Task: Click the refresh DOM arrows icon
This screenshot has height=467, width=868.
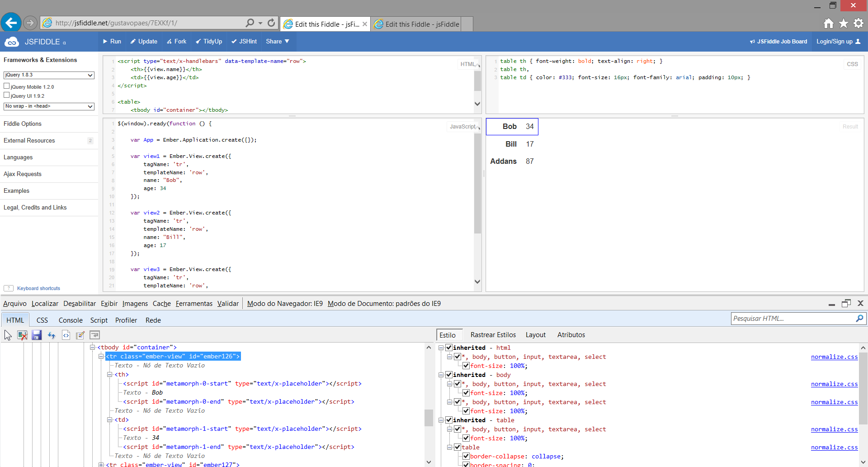Action: point(52,335)
